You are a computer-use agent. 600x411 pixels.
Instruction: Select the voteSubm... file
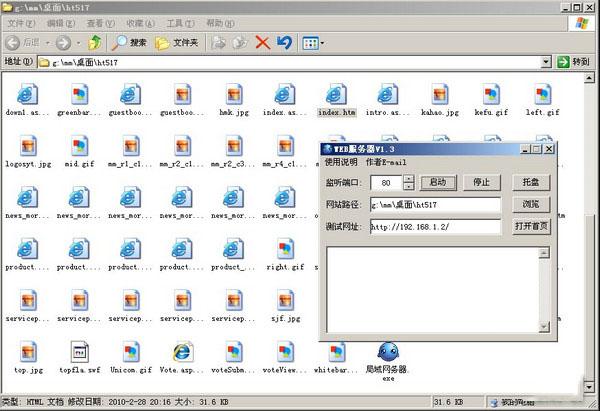tap(233, 357)
